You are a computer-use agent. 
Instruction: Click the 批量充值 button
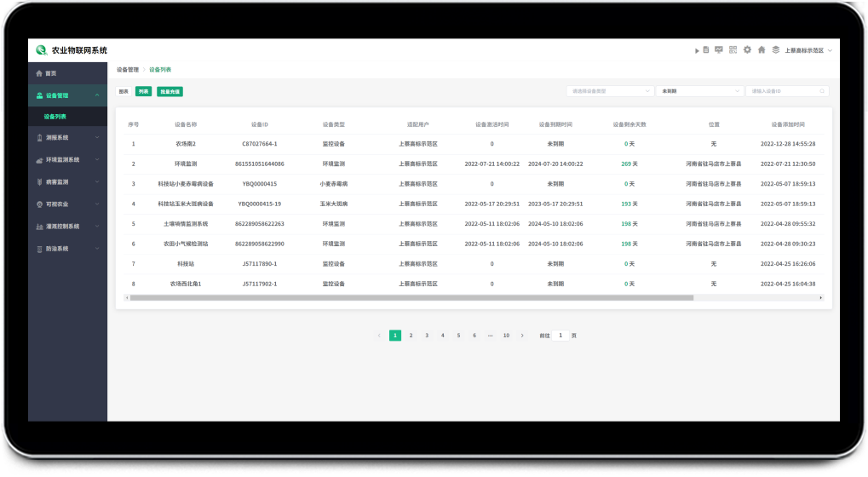pyautogui.click(x=170, y=92)
